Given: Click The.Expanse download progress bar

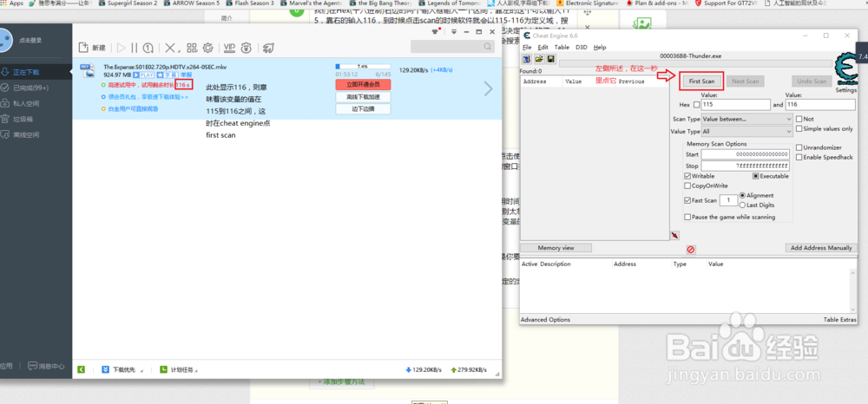Looking at the screenshot, I should 363,66.
